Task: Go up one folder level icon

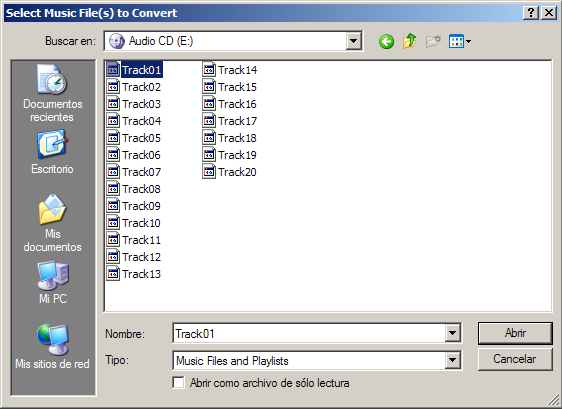Action: coord(409,41)
